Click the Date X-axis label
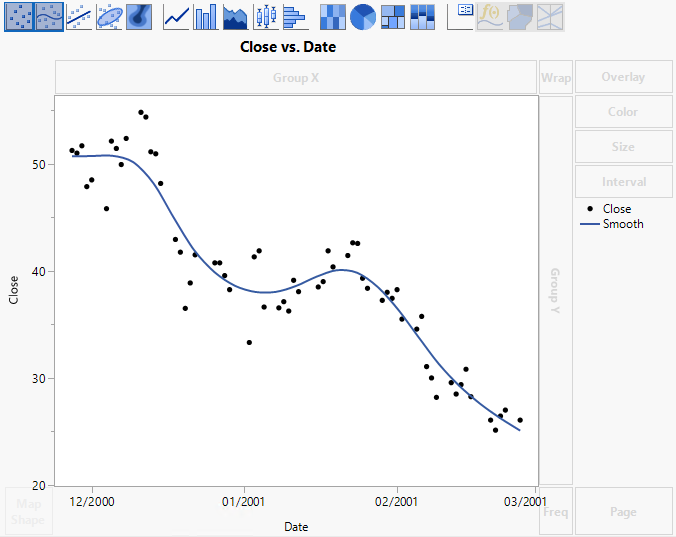 (x=296, y=527)
